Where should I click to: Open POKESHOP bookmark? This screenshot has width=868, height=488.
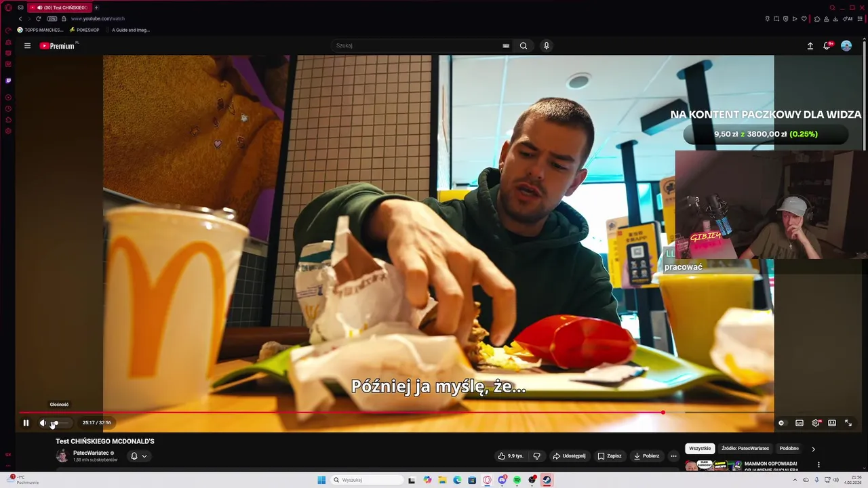point(85,30)
